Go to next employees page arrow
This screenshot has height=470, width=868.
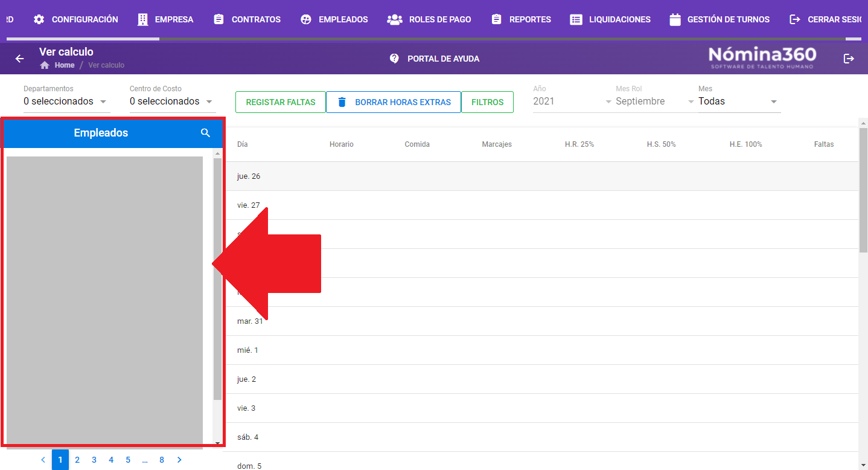click(x=179, y=460)
